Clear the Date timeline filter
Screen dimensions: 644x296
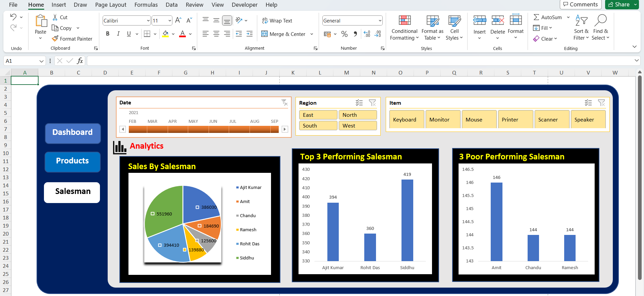tap(284, 102)
